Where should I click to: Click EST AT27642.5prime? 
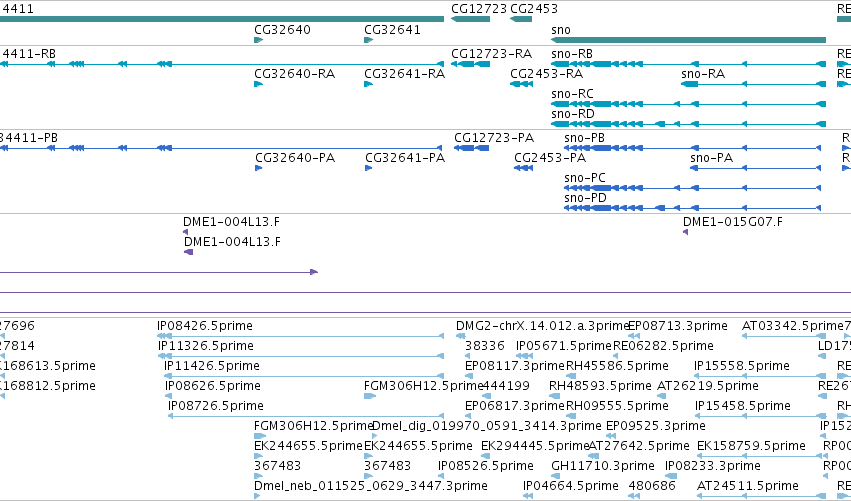593,456
